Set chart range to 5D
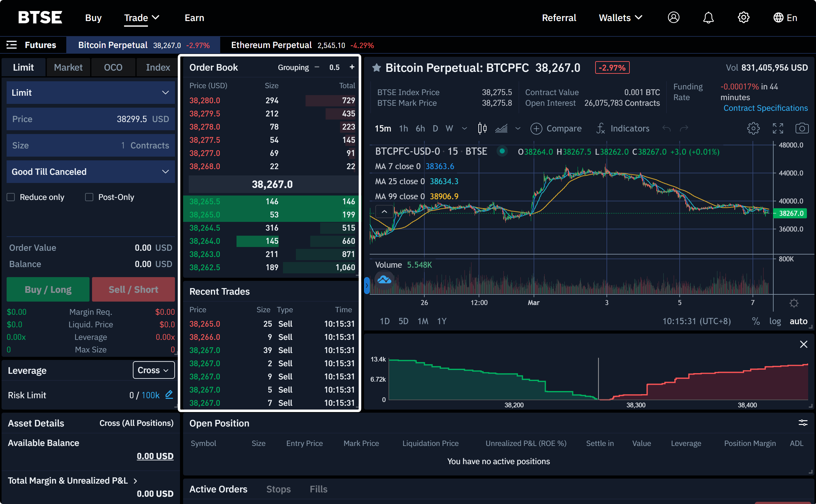The height and width of the screenshot is (504, 816). (403, 321)
